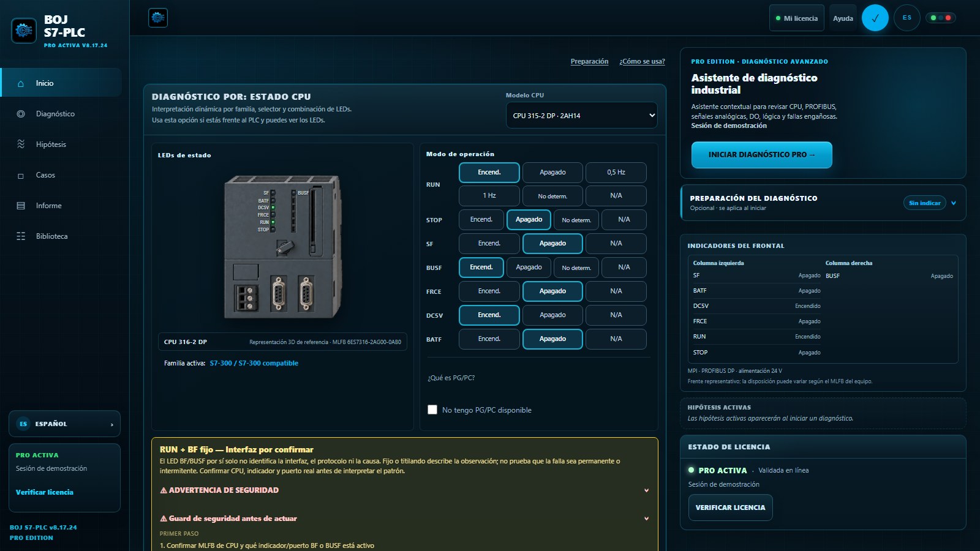This screenshot has height=551, width=980.
Task: Open the ESPAÑOL language selector
Action: tap(64, 424)
